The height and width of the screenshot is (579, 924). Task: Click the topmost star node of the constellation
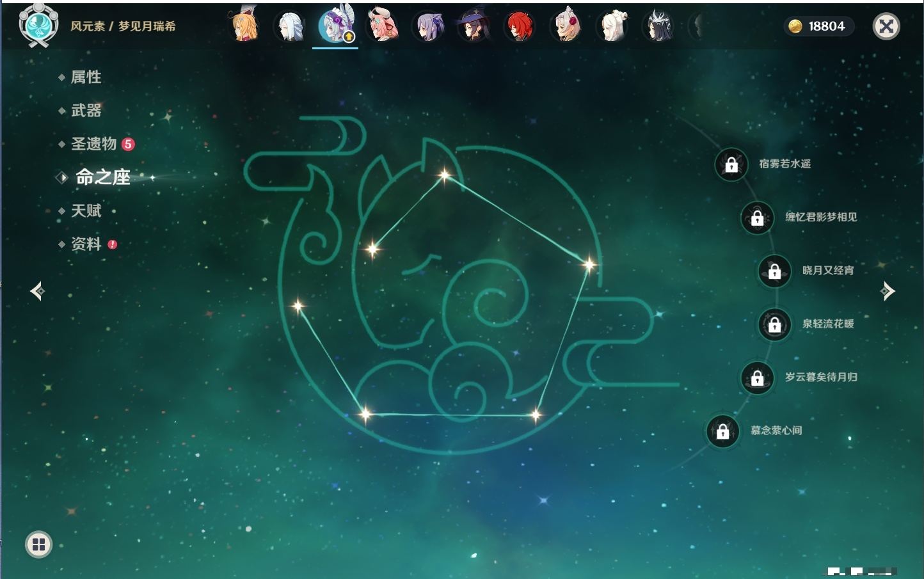pyautogui.click(x=444, y=175)
